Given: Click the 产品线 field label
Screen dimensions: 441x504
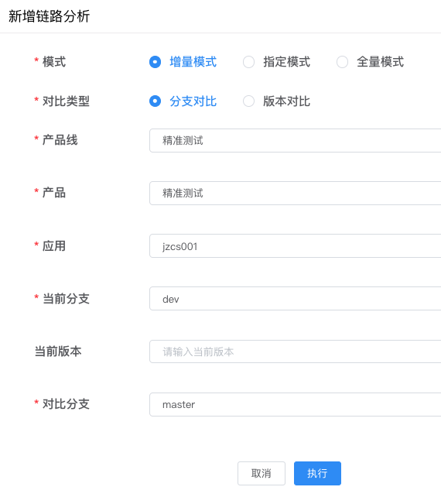Looking at the screenshot, I should click(60, 140).
